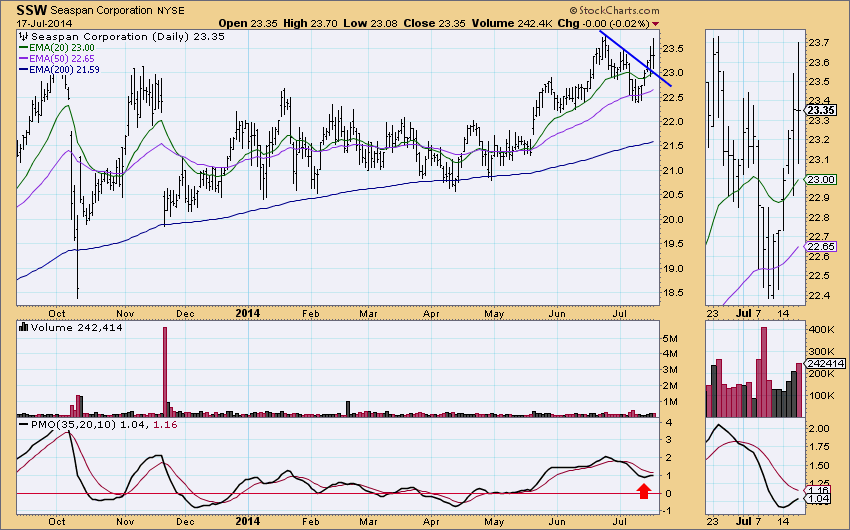
Task: Click the volume histogram icon beside Volume 242,414
Action: (x=23, y=327)
